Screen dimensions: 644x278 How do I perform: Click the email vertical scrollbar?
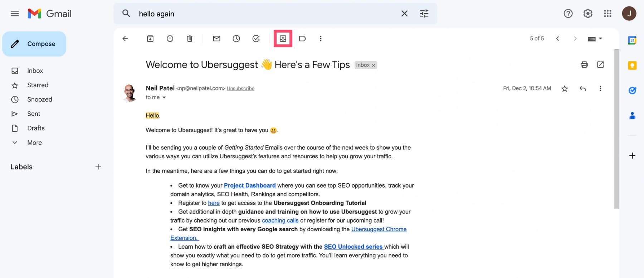[x=616, y=129]
